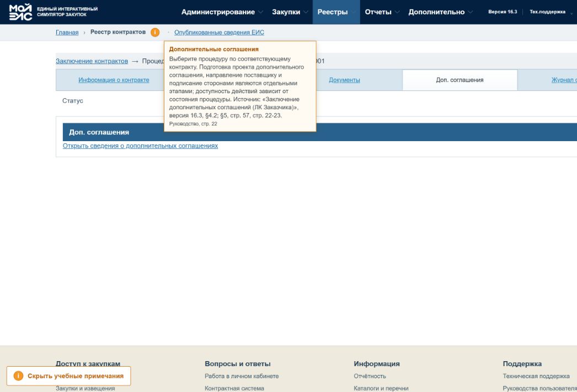Hide training notes with Скрыть учебные примечания
Viewport: 577px width, 392px height.
tap(68, 376)
